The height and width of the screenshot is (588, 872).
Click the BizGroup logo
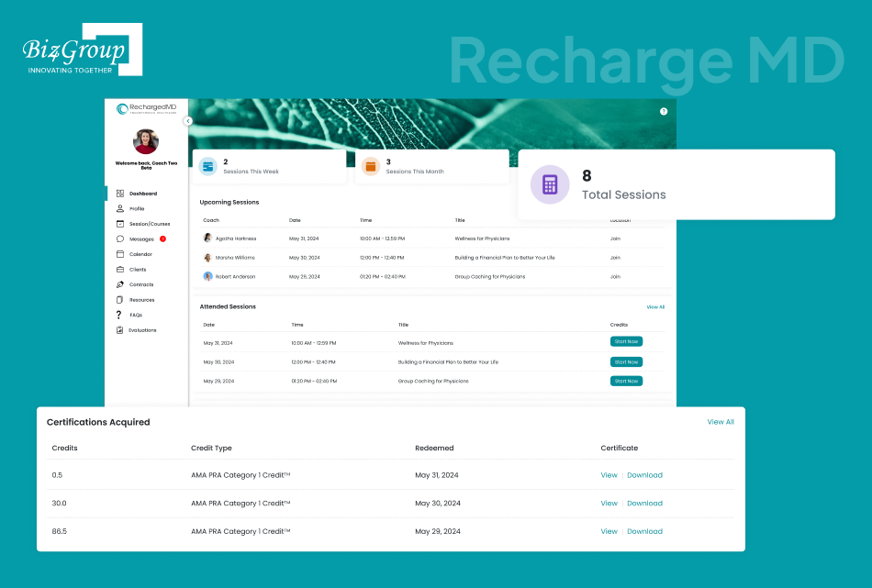[x=83, y=50]
